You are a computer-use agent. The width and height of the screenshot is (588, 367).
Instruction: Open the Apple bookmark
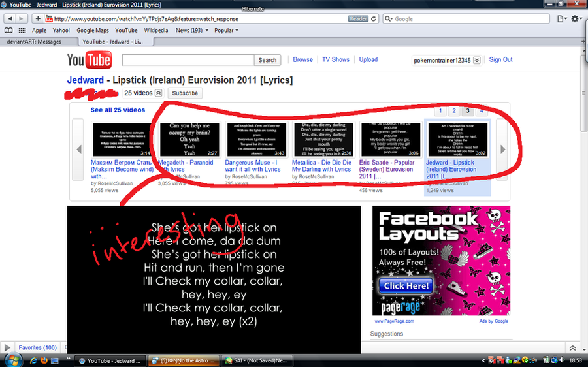39,30
